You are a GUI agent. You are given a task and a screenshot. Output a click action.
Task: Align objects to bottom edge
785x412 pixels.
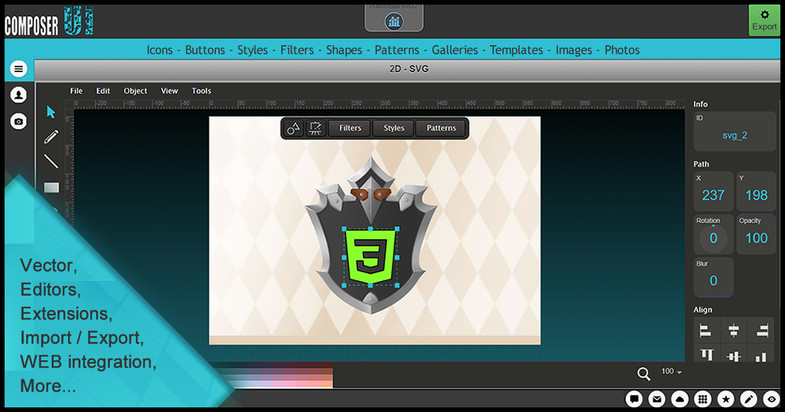[761, 356]
